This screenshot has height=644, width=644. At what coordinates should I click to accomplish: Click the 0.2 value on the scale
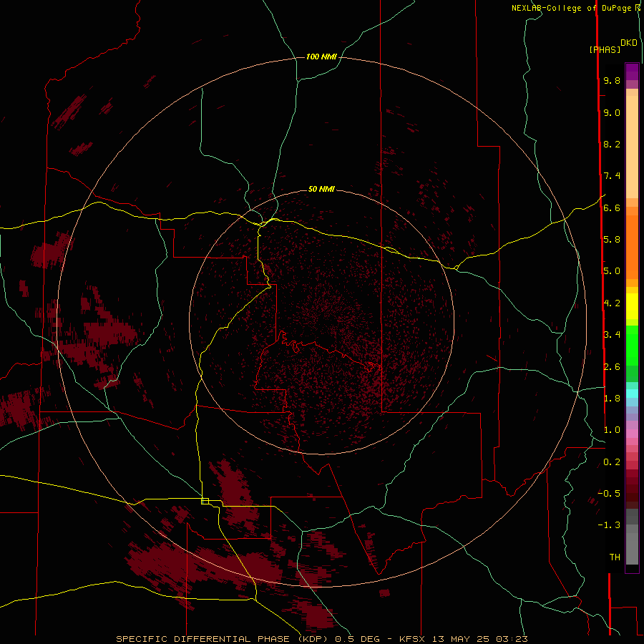[x=612, y=462]
